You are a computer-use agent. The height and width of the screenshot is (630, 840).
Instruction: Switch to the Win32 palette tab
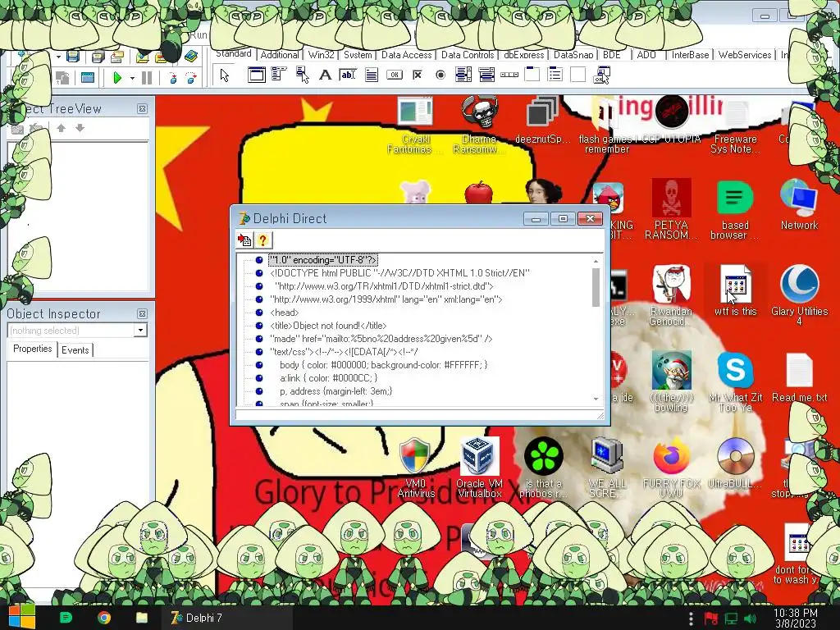click(x=322, y=55)
